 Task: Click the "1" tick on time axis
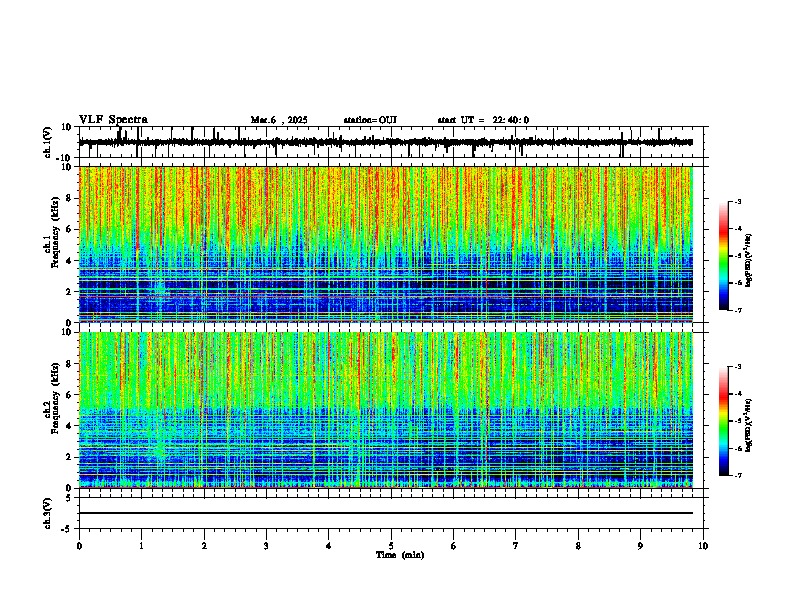141,546
